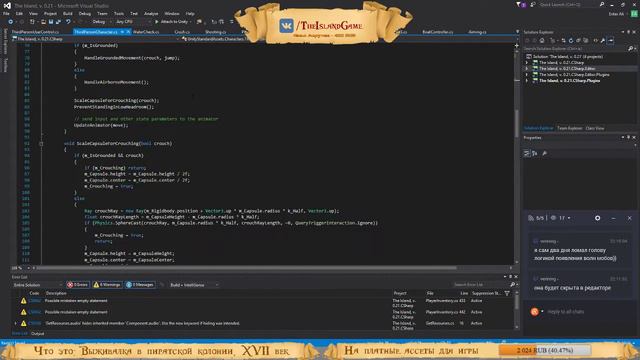Click the editor vertical scrollbar
The width and height of the screenshot is (640, 360).
pos(517,122)
